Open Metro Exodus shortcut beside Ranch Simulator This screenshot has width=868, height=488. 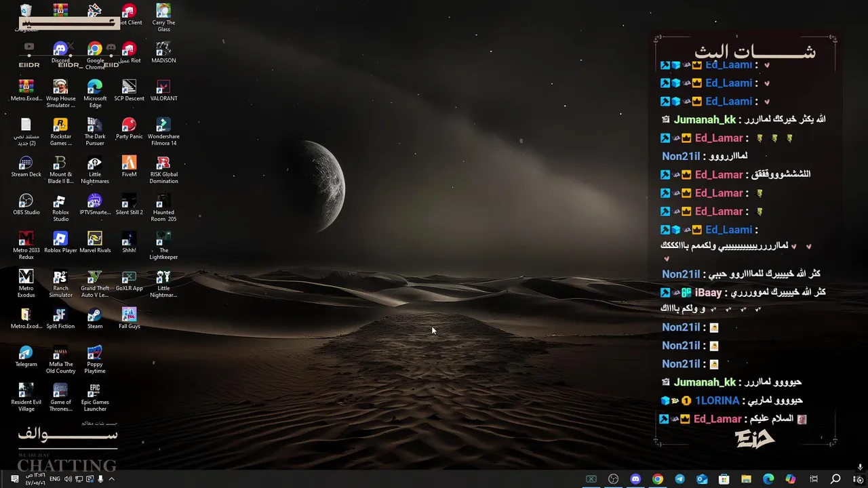[26, 283]
